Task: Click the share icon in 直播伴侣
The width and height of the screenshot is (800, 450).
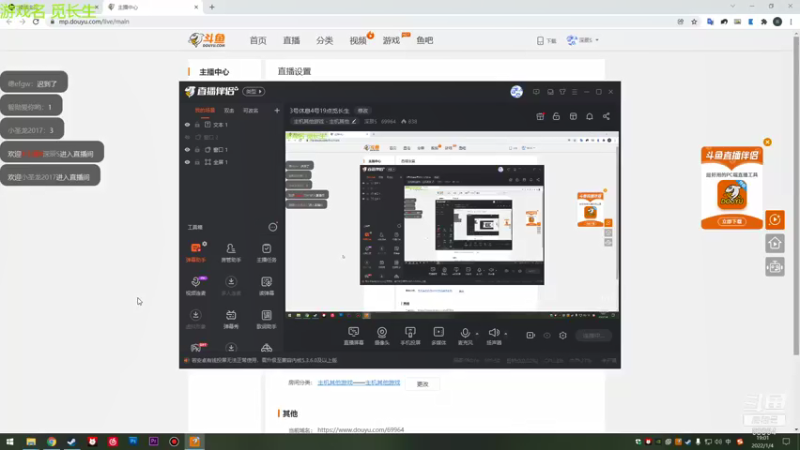Action: tap(606, 116)
